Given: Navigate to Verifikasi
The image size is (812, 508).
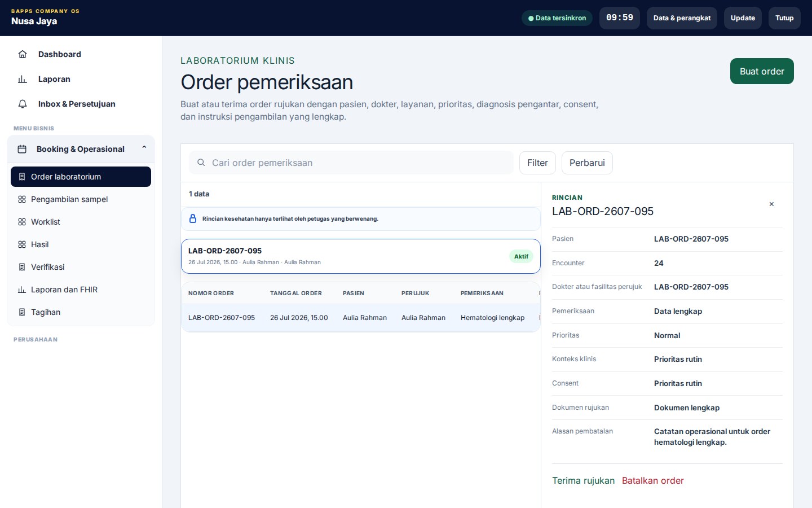Looking at the screenshot, I should point(81,267).
